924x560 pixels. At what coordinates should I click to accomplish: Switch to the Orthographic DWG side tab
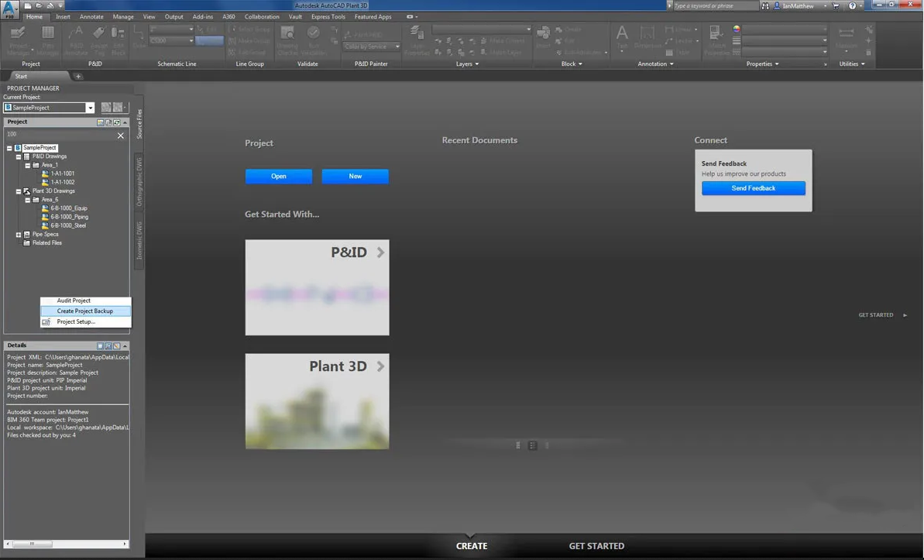tap(139, 181)
